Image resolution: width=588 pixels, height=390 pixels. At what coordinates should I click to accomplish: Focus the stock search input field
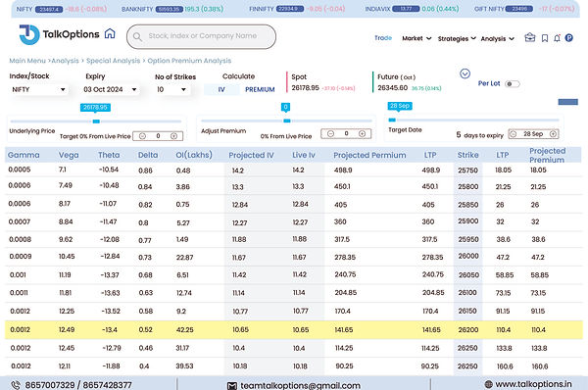(x=201, y=36)
